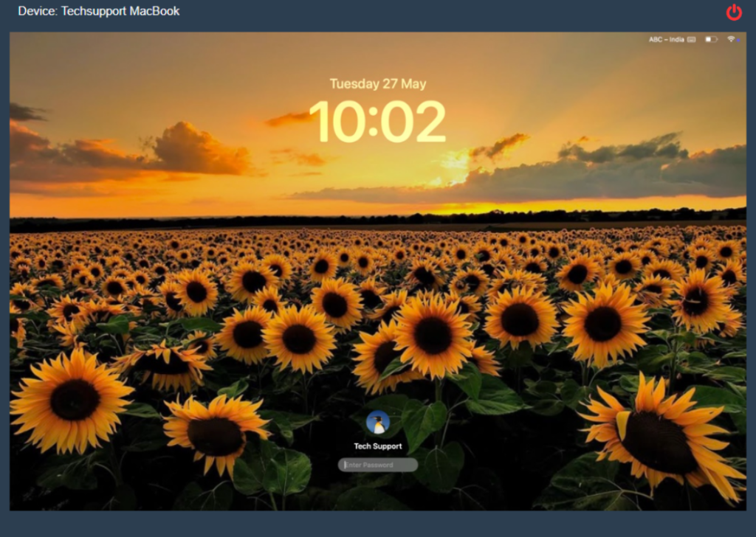Click the orange cloud left of the clock
Screen dimensions: 756x537
[x=199, y=151]
